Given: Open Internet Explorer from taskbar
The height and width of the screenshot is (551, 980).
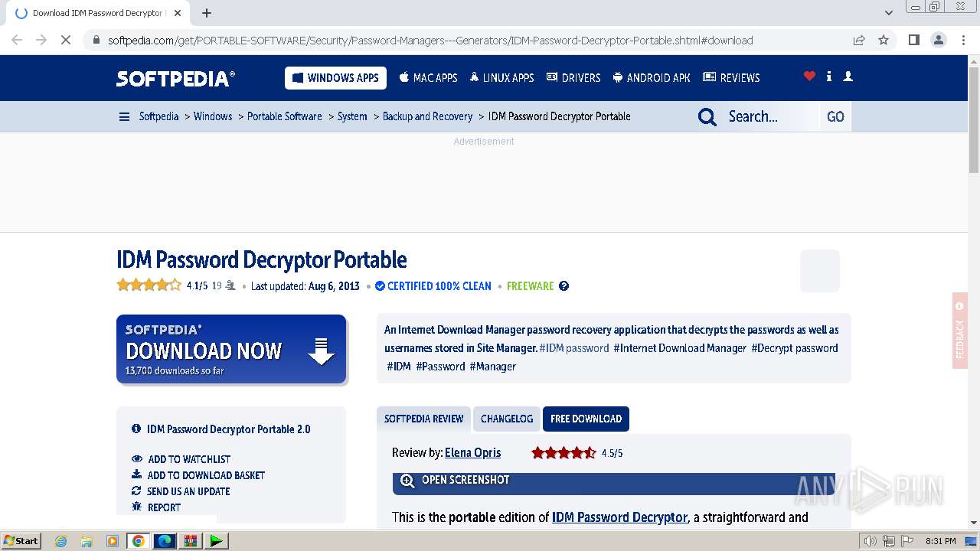Looking at the screenshot, I should click(61, 541).
